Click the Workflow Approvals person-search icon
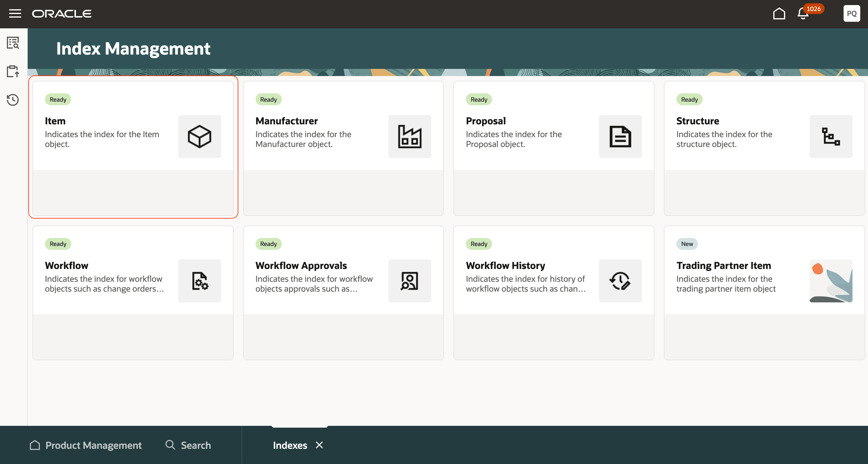 pyautogui.click(x=409, y=281)
